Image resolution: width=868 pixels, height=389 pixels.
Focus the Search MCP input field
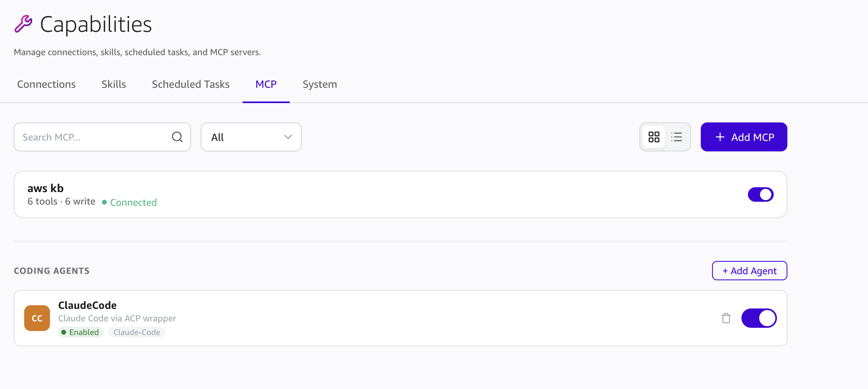click(x=102, y=137)
